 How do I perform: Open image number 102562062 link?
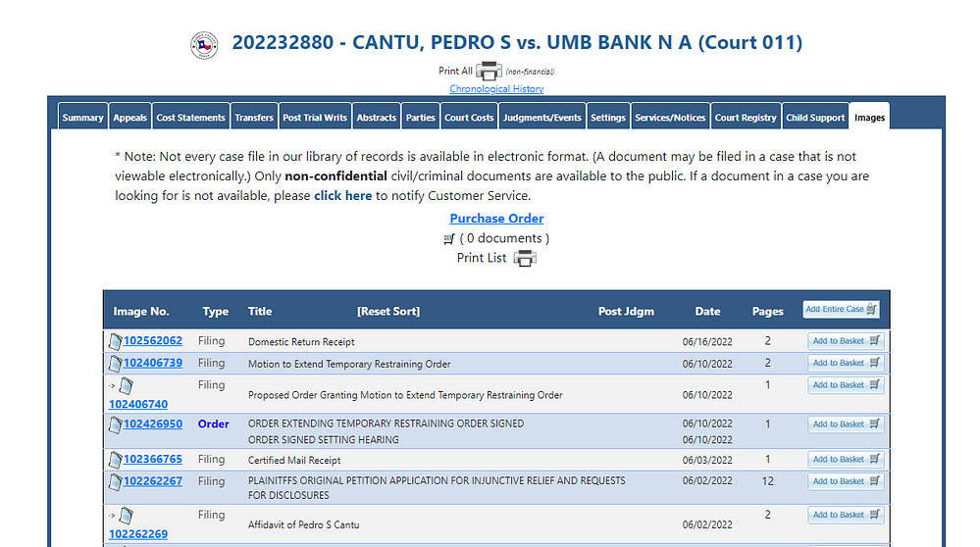pyautogui.click(x=152, y=341)
